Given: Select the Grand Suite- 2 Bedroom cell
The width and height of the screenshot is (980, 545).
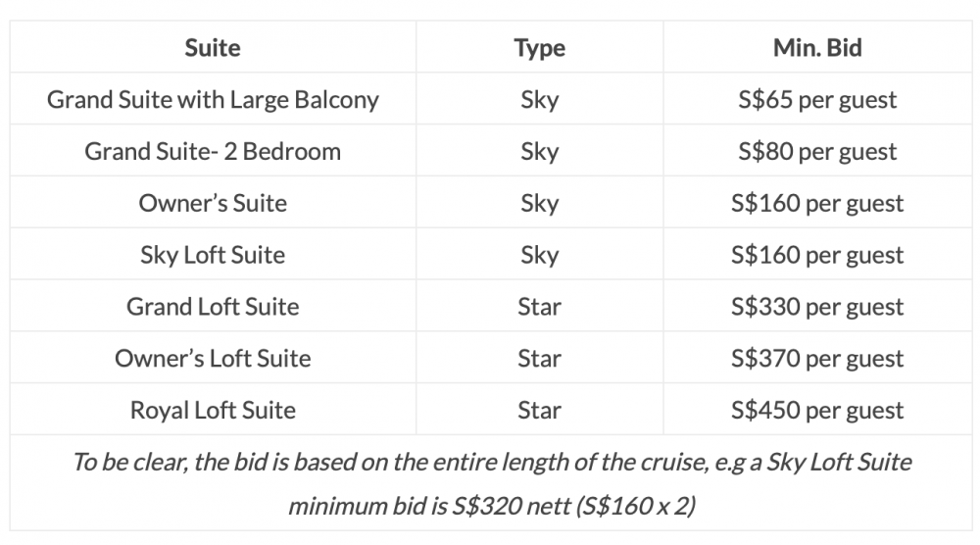Looking at the screenshot, I should point(213,151).
